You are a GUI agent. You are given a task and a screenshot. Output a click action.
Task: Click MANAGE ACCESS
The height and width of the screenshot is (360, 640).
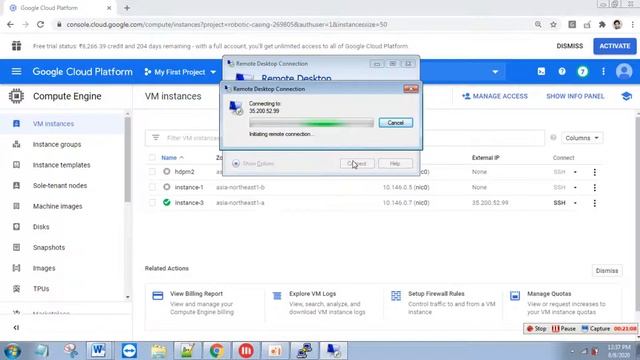pos(495,96)
